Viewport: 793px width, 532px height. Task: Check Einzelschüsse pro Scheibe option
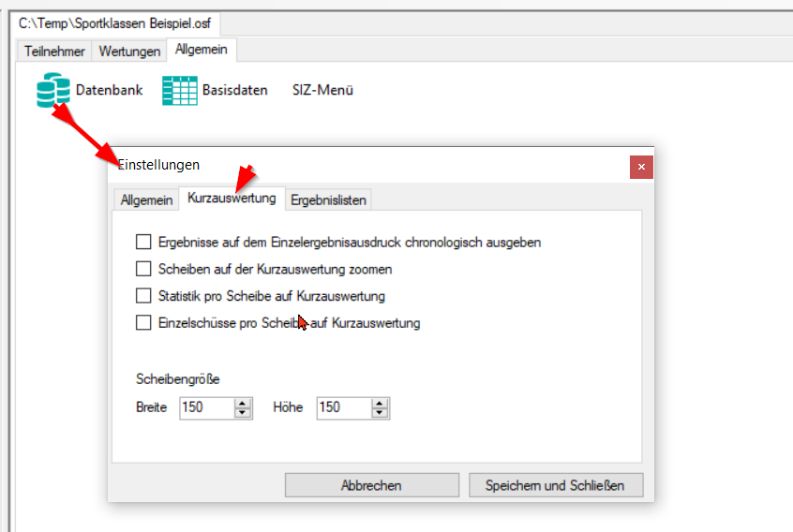coord(143,323)
